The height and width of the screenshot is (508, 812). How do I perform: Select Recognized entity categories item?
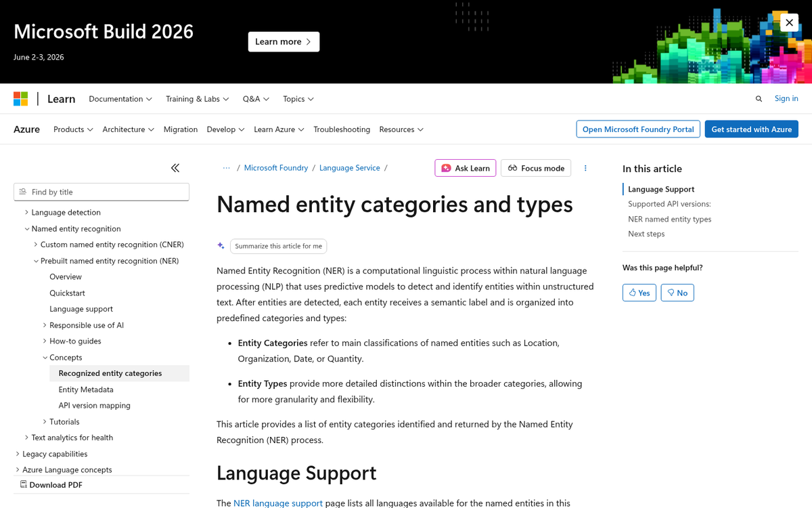pyautogui.click(x=119, y=373)
